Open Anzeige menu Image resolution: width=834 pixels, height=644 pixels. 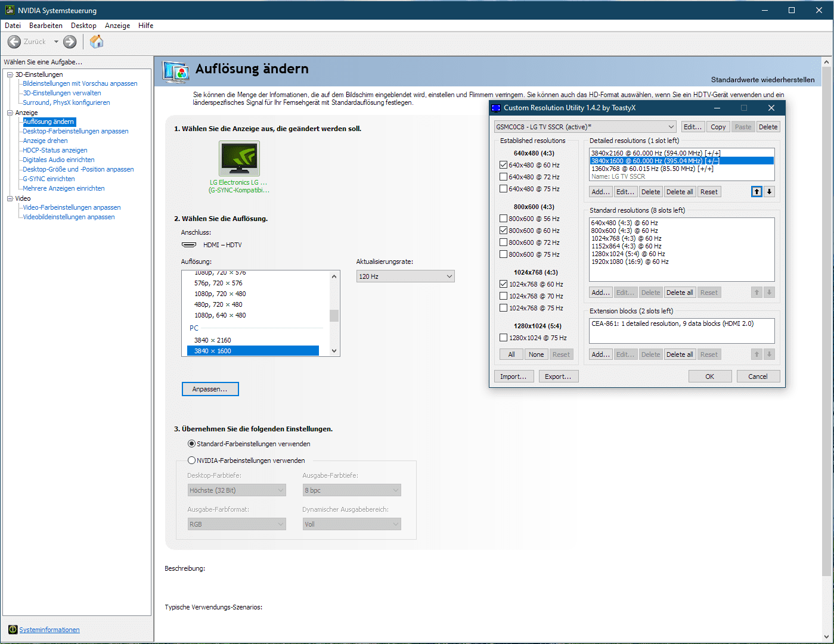[117, 26]
